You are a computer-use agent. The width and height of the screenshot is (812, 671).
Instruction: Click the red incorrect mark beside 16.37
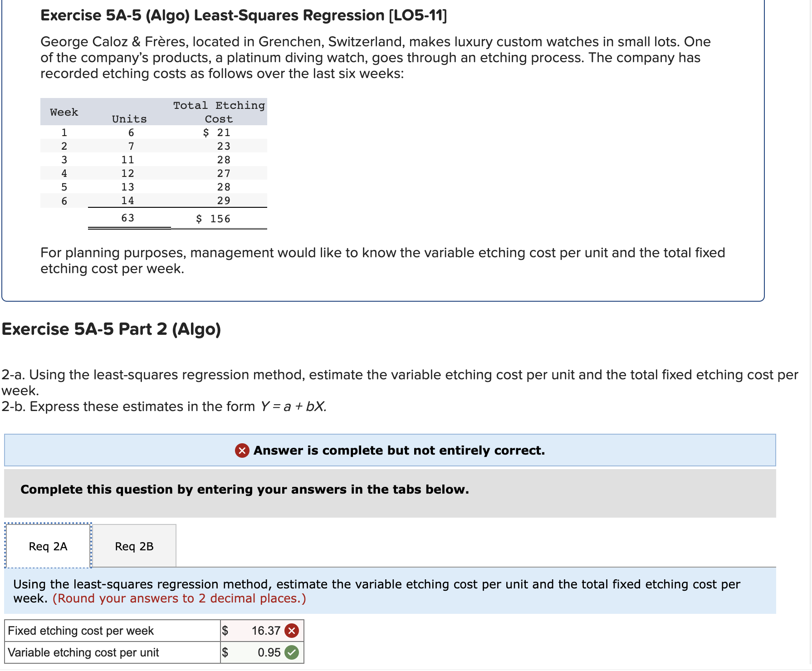coord(292,631)
